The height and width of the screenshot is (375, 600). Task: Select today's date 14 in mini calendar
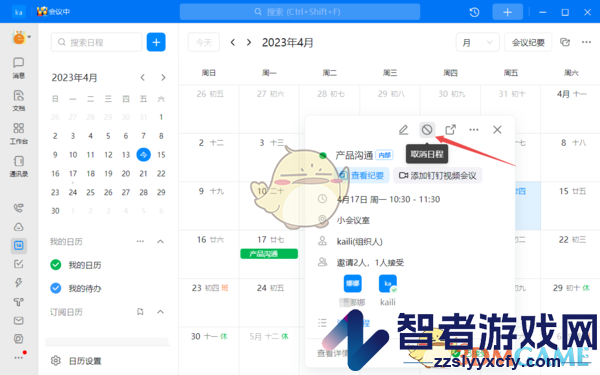[x=143, y=155]
